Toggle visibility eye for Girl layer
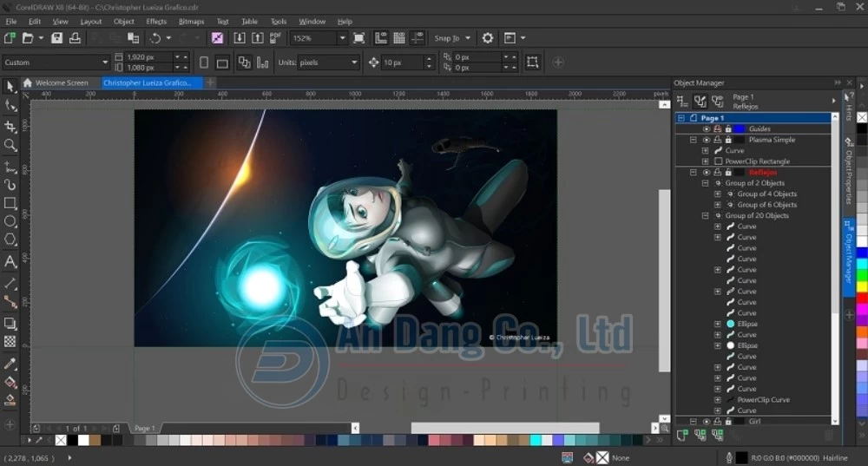This screenshot has width=868, height=466. [x=707, y=421]
